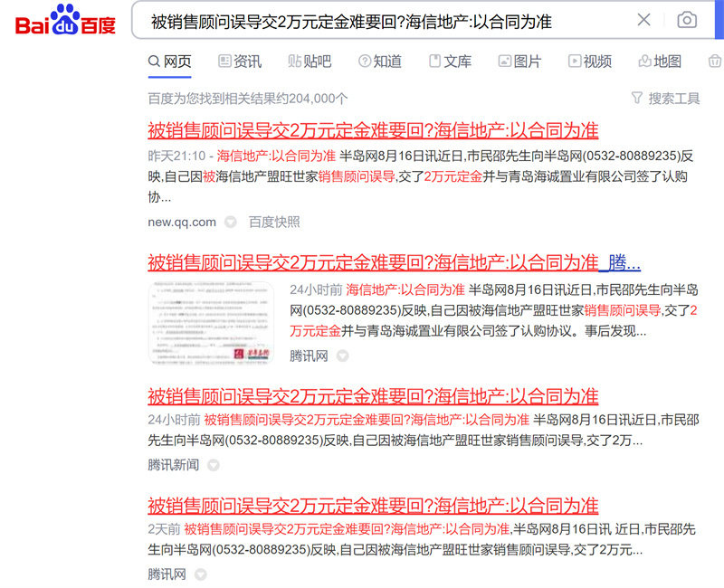Select the 视频 video tab
The width and height of the screenshot is (724, 588).
pyautogui.click(x=590, y=62)
